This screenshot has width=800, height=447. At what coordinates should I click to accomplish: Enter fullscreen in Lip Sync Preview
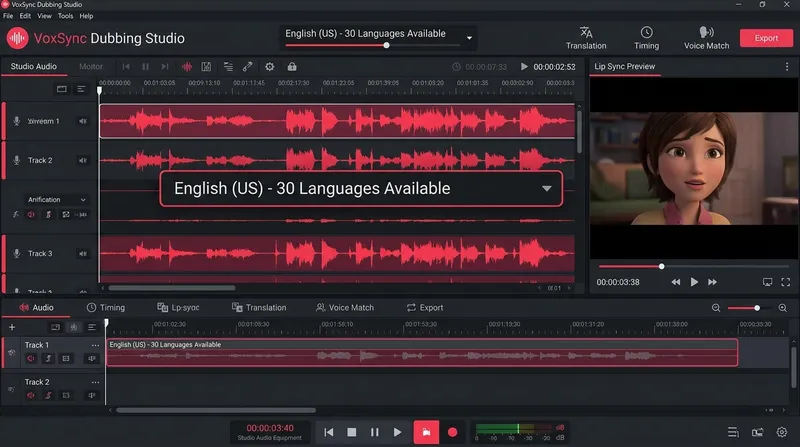coord(786,282)
